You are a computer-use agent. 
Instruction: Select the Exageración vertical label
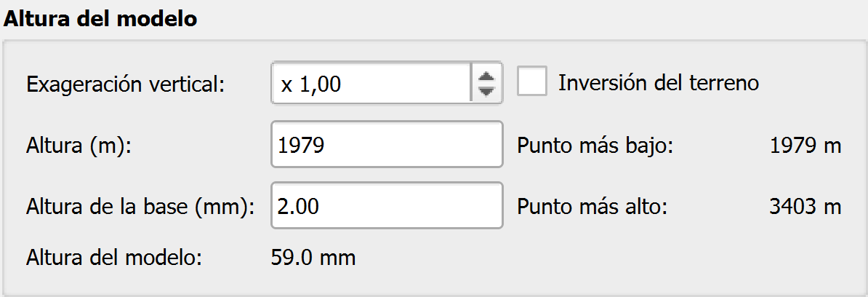pyautogui.click(x=126, y=84)
